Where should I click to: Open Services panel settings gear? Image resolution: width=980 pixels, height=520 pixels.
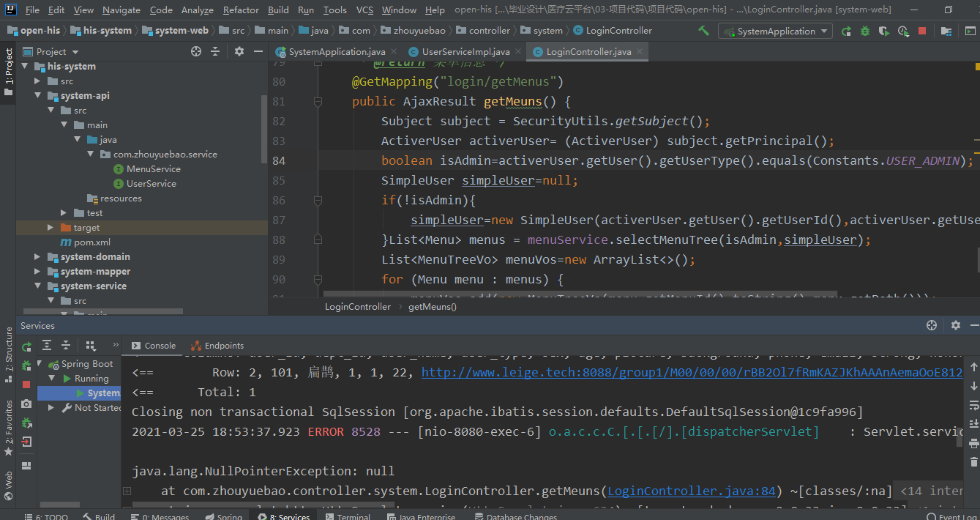pyautogui.click(x=956, y=325)
